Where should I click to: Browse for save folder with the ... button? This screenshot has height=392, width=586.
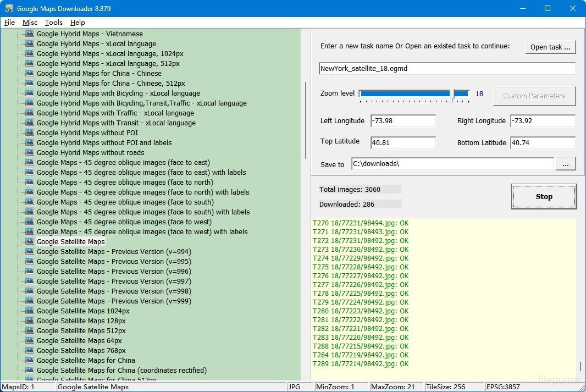566,164
